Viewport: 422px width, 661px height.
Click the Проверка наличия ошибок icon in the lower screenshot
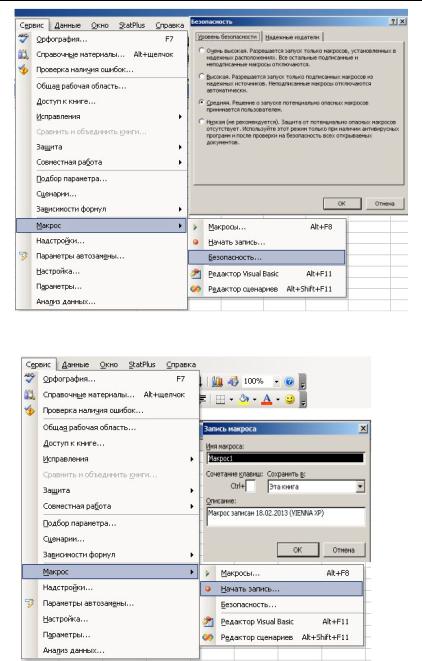(30, 410)
